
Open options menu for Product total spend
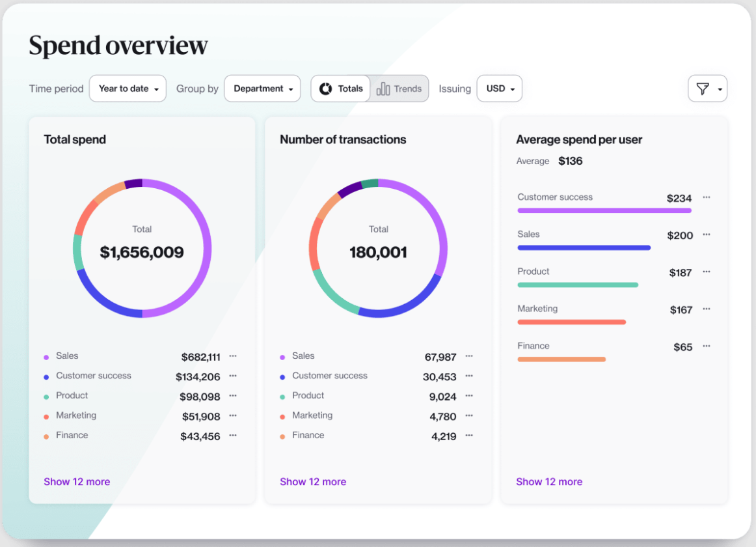tap(233, 396)
